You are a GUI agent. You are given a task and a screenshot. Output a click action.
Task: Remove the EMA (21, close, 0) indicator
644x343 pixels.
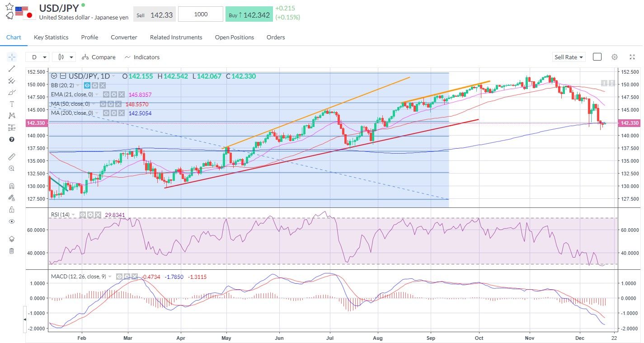(x=122, y=94)
